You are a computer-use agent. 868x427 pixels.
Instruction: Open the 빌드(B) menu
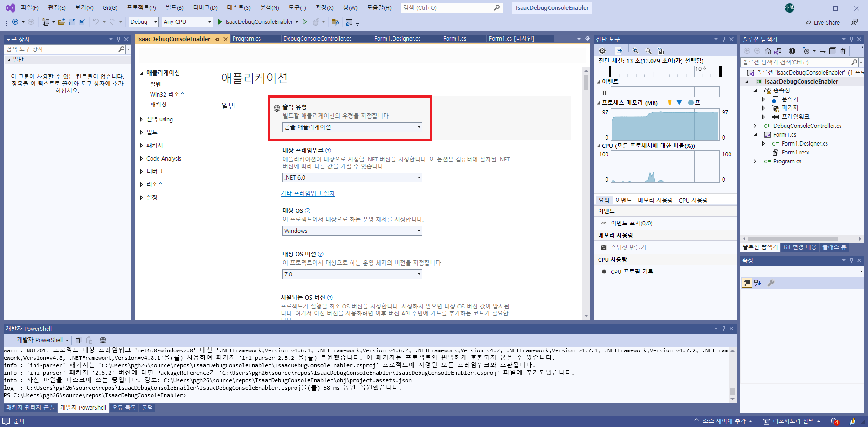point(174,8)
